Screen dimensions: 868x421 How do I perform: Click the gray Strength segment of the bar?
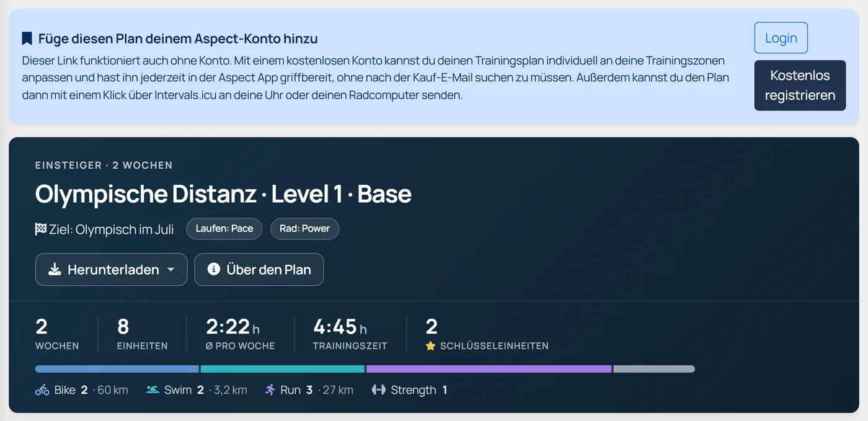click(654, 369)
